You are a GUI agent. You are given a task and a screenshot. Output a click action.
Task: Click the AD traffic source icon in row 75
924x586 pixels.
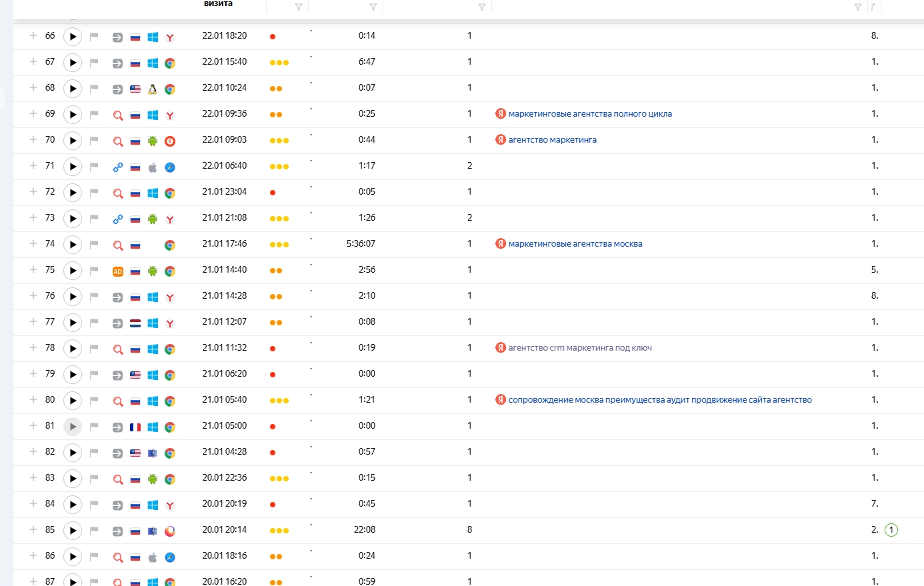118,271
